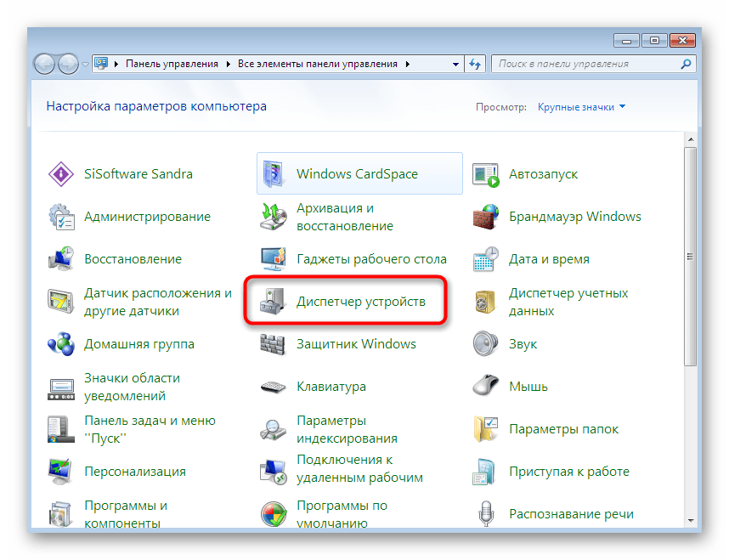
Task: Open the Windows CardSpace icon
Action: pos(274,174)
